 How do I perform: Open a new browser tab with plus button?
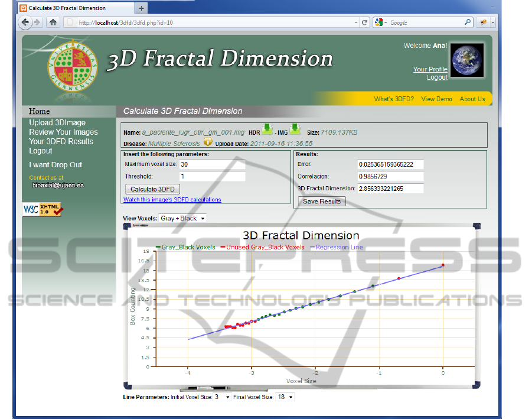click(x=142, y=8)
